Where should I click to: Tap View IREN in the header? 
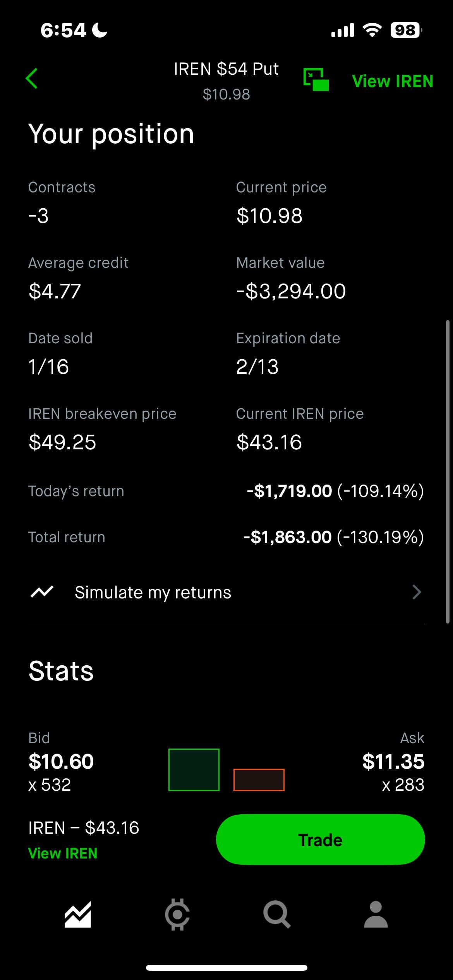point(392,81)
